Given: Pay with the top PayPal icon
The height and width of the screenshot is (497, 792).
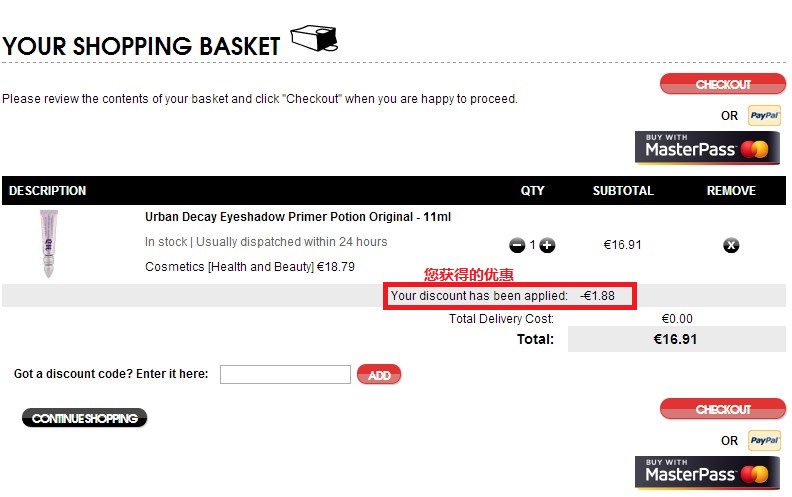Looking at the screenshot, I should [x=764, y=115].
